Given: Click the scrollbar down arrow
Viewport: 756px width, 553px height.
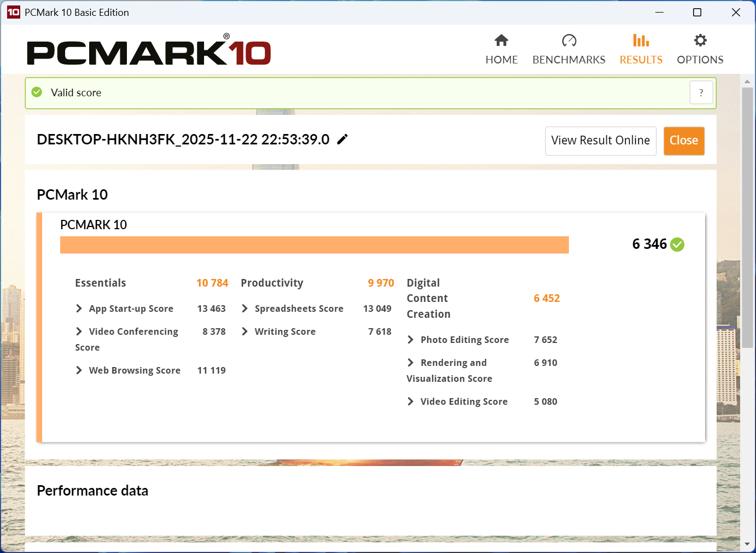Looking at the screenshot, I should tap(747, 544).
